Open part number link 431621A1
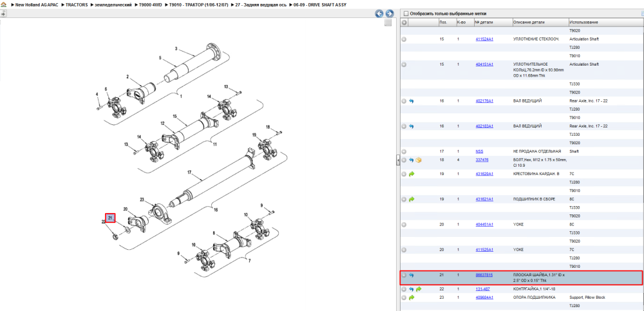 coord(484,199)
